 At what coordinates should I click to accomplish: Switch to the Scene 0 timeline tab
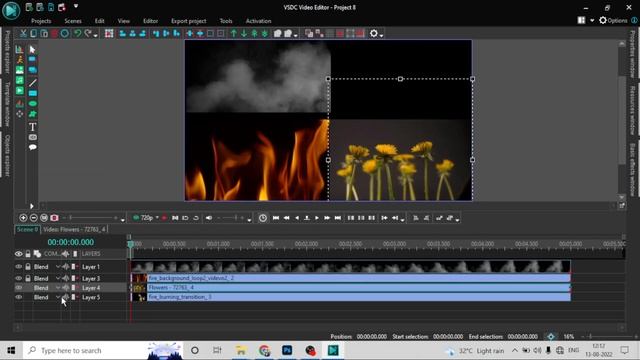[x=27, y=229]
